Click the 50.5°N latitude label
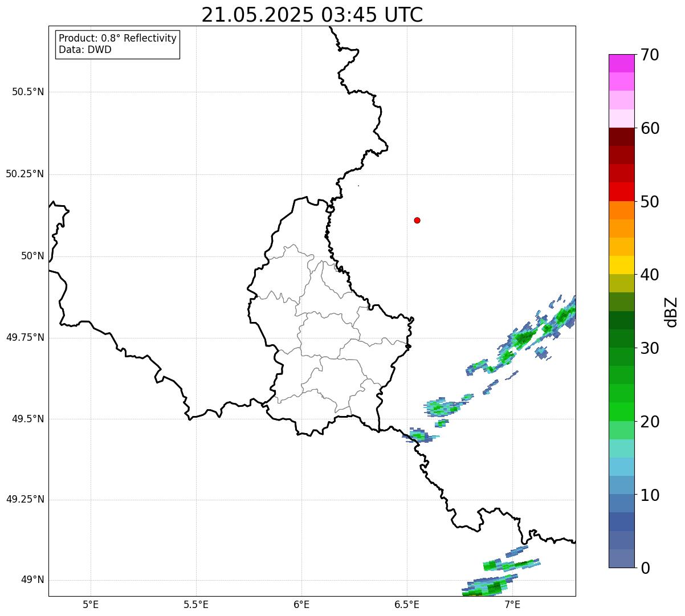The height and width of the screenshot is (616, 685). [28, 92]
